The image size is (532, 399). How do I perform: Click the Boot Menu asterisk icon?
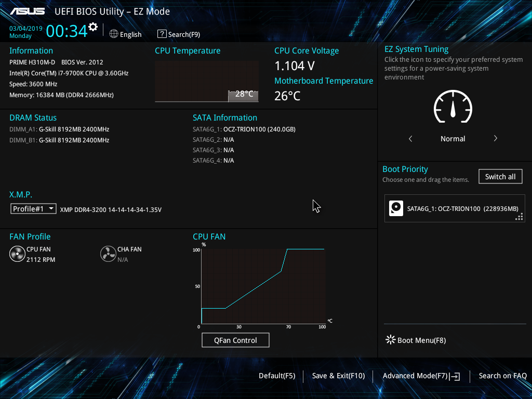click(x=391, y=340)
